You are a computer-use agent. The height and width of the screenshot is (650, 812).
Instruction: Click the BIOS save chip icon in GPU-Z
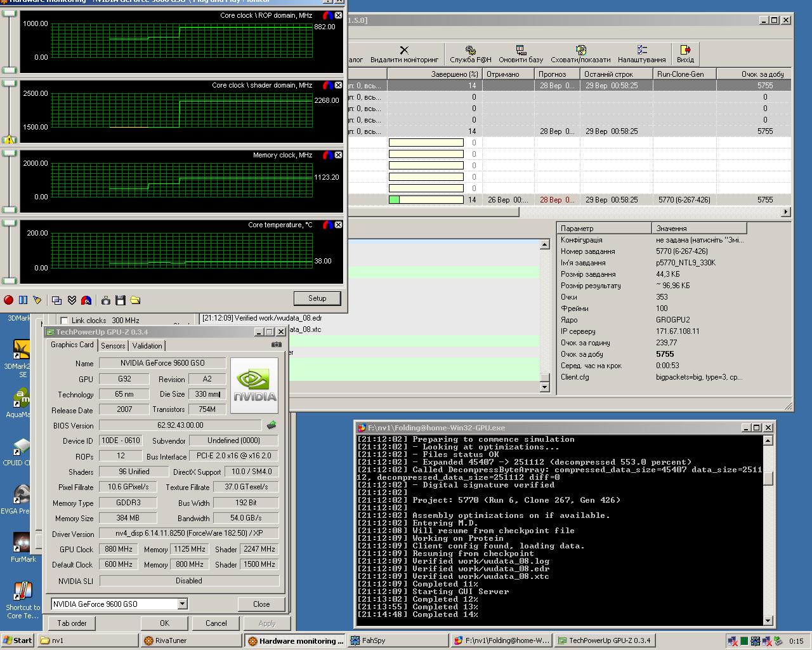tap(272, 425)
